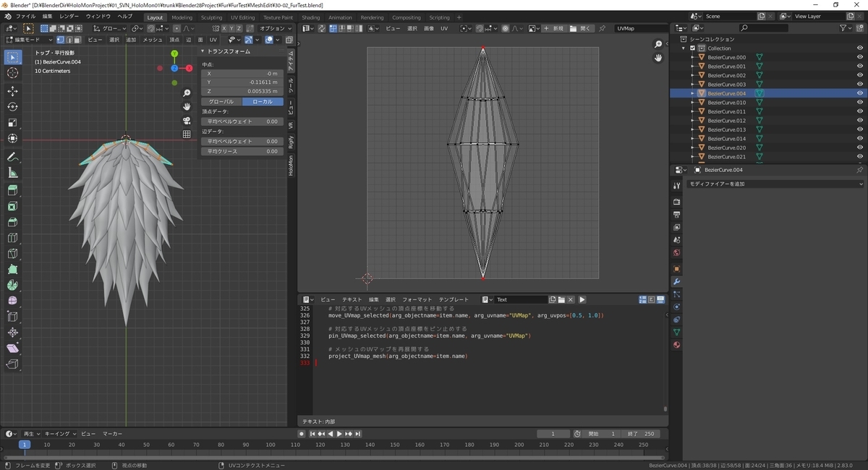This screenshot has height=470, width=868.
Task: Select the Move tool in left toolbar
Action: click(12, 91)
